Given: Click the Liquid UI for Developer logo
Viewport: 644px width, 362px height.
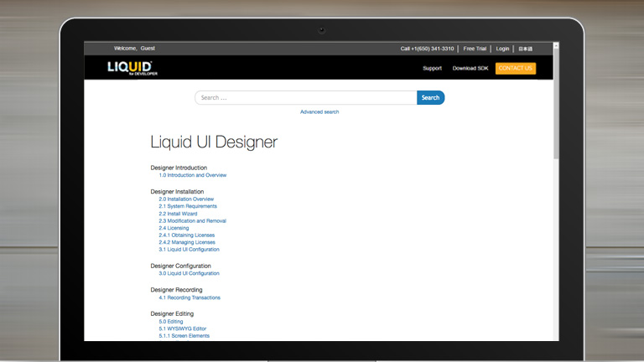Looking at the screenshot, I should [132, 67].
